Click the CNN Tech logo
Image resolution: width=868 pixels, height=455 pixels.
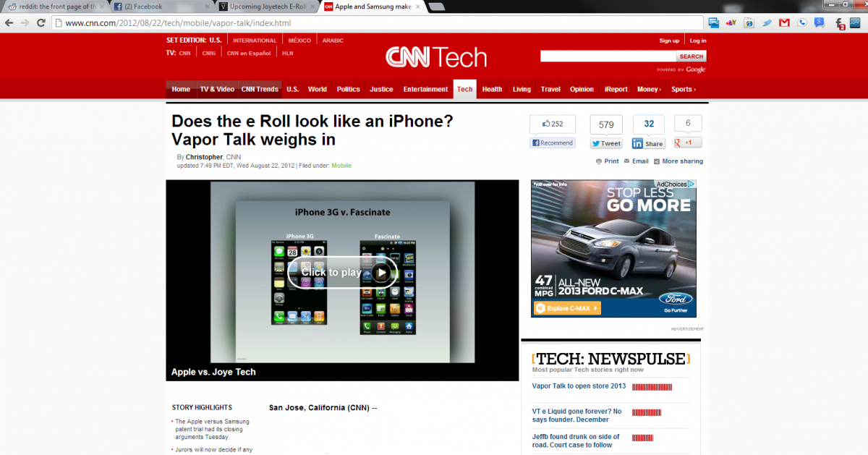tap(436, 57)
